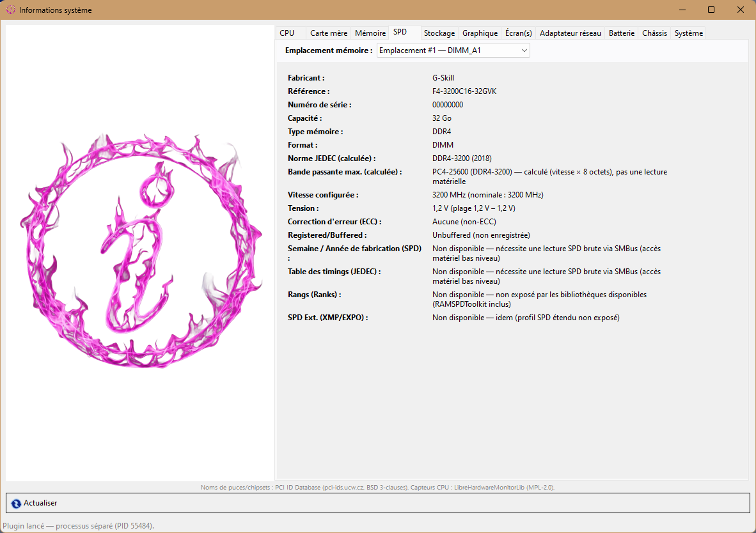
Task: Click the Emplacement mémoire label
Action: (328, 50)
